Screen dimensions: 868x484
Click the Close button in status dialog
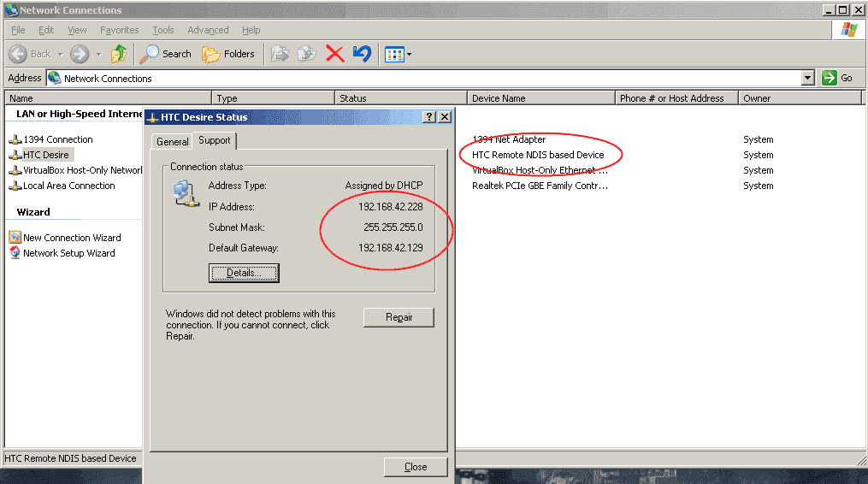click(415, 467)
